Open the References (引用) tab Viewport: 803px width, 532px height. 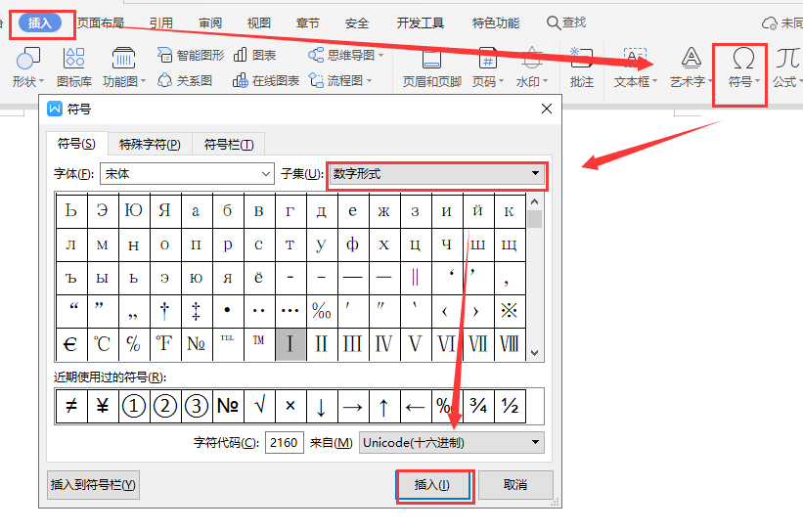[x=160, y=23]
